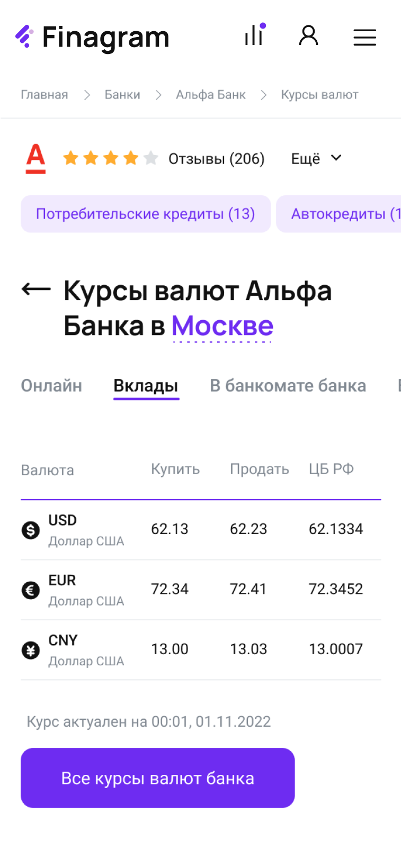The image size is (401, 868).
Task: Open Потребительские кредиты (13) chip
Action: (145, 214)
